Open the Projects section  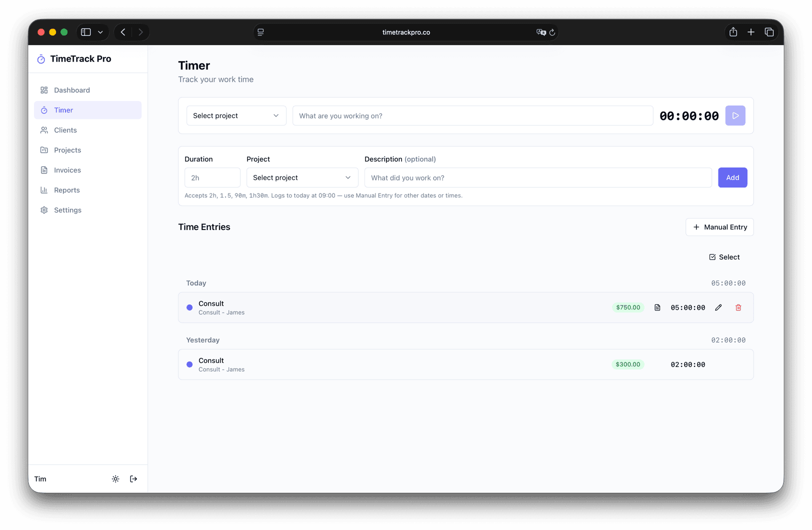point(88,150)
